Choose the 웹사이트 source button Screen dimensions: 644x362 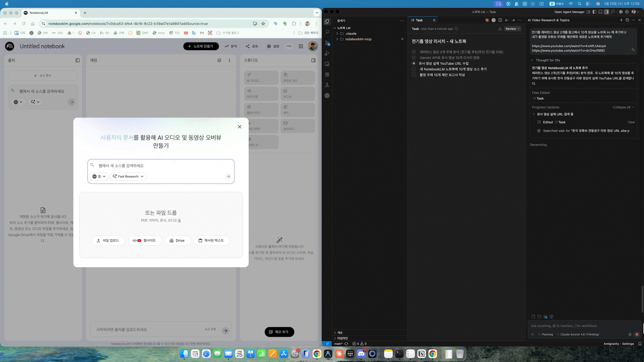145,240
